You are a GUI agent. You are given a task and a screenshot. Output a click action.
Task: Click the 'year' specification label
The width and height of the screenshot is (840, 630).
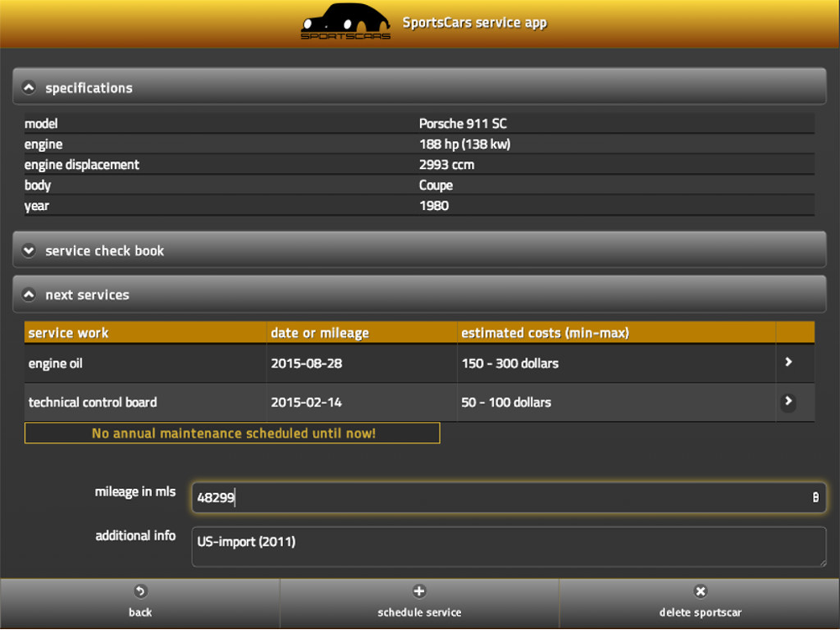tap(36, 207)
